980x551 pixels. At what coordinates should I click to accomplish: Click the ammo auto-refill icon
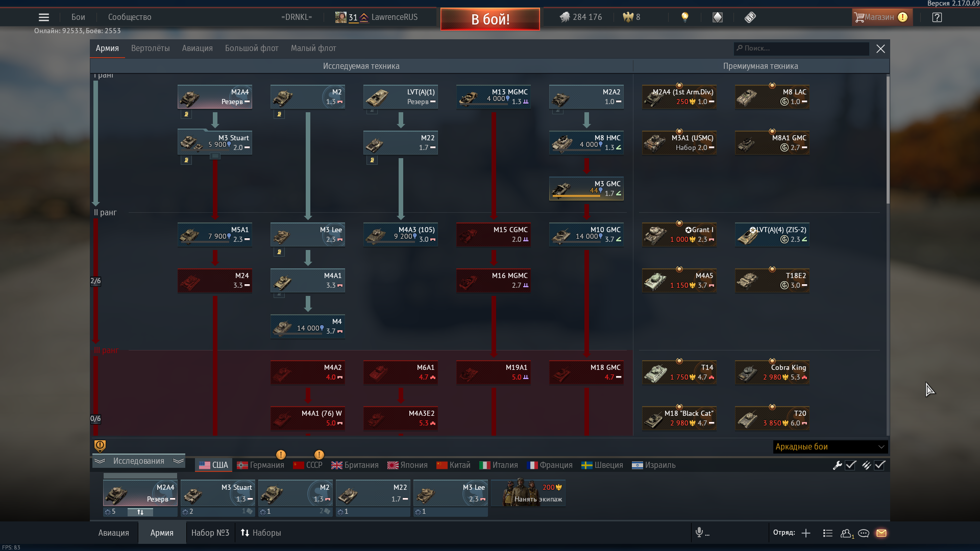click(x=866, y=465)
